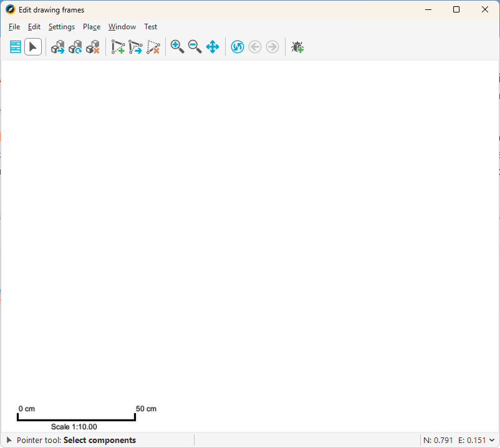The height and width of the screenshot is (448, 500).
Task: Click the move polyline node icon
Action: [135, 47]
